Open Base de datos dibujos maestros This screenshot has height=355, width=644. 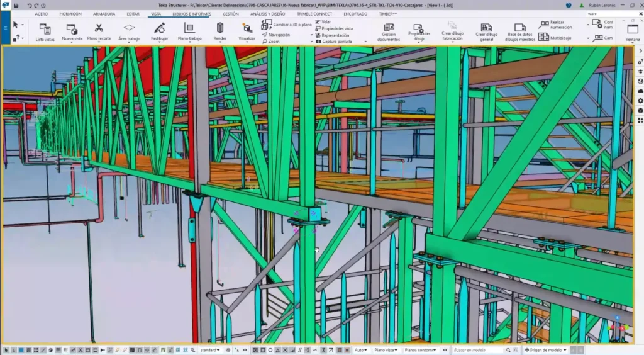coord(520,32)
